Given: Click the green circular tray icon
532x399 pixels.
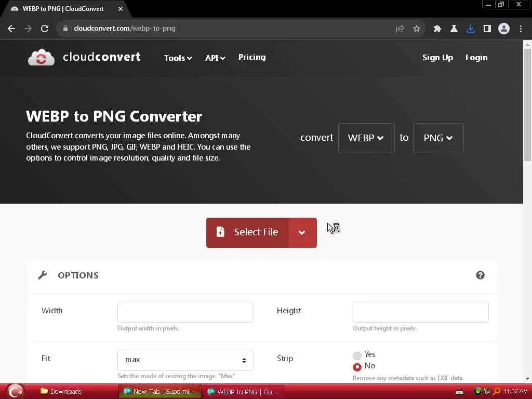Looking at the screenshot, I should 477,391.
